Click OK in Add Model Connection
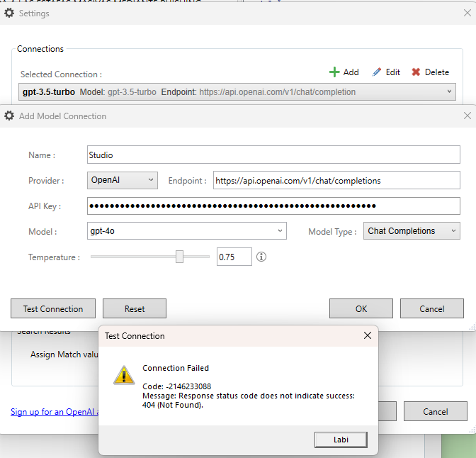Viewport: 476px width, 458px height. coord(361,308)
